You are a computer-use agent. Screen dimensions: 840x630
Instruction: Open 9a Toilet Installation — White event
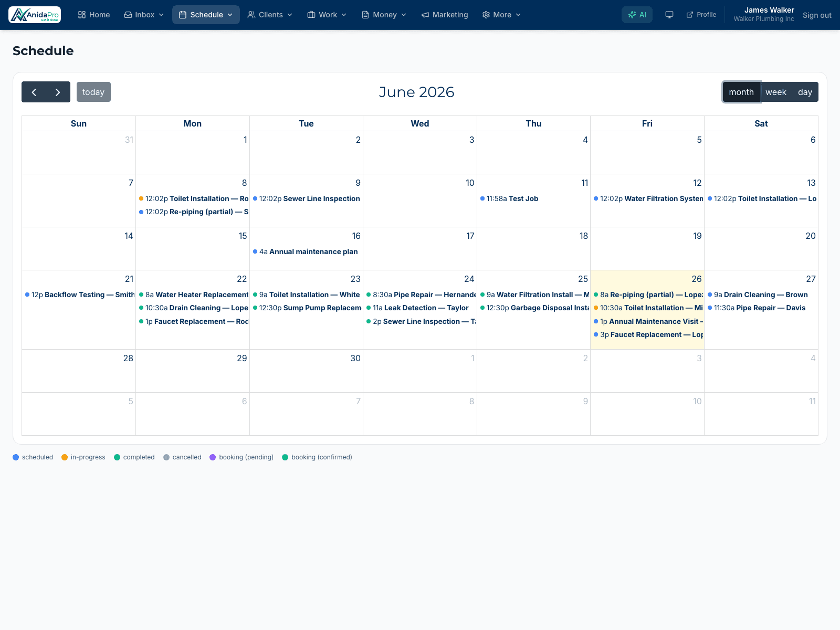[x=306, y=295]
